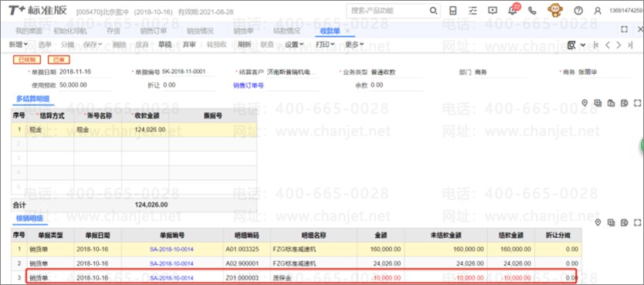
Task: Open the calculator icon in the top bar
Action: [453, 11]
